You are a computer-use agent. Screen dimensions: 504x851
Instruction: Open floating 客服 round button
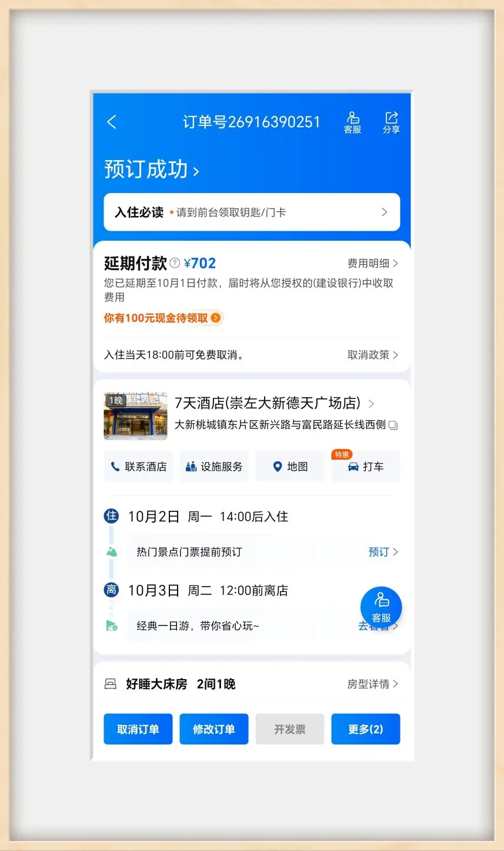(380, 607)
